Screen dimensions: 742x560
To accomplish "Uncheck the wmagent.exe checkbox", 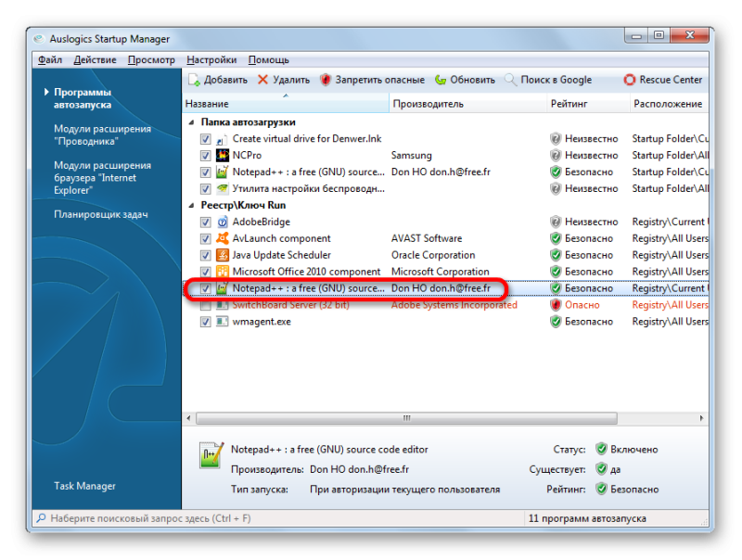I will coord(205,322).
